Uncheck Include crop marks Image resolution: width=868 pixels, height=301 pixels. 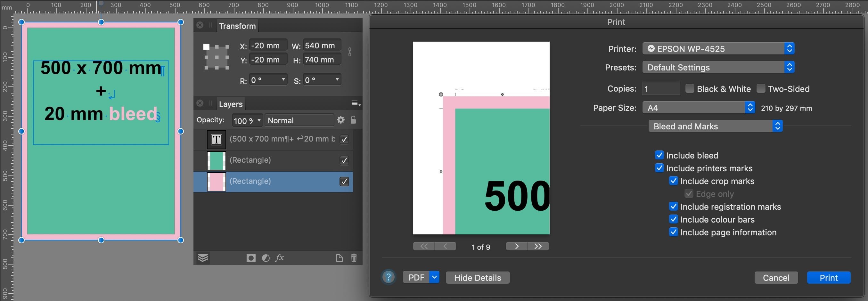tap(674, 181)
